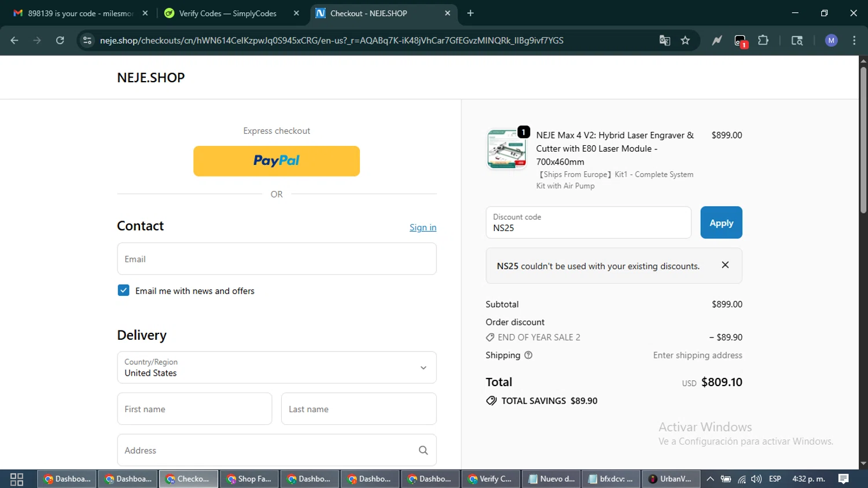868x488 pixels.
Task: Bookmark this page with the star icon
Action: (x=686, y=41)
